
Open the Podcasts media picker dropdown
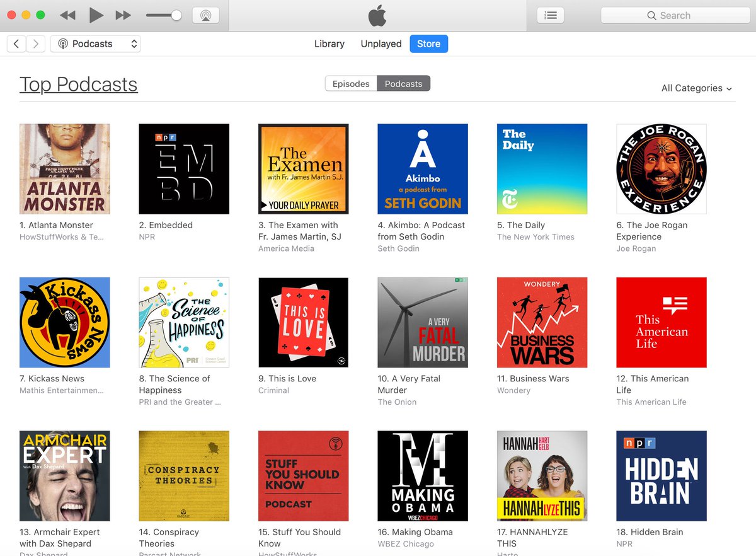[x=96, y=43]
